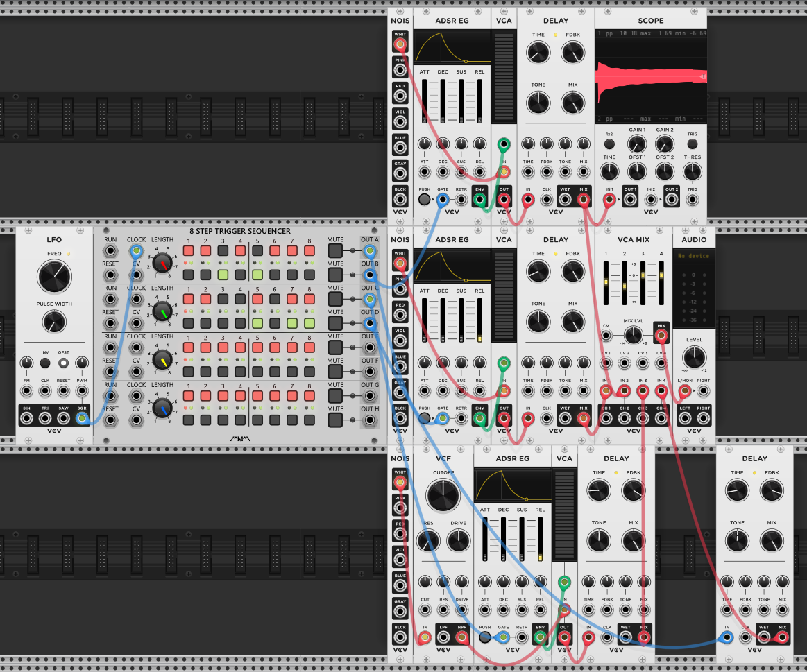Click the VCF CUT CV input jack
Screen dimensions: 807x672
point(425,610)
